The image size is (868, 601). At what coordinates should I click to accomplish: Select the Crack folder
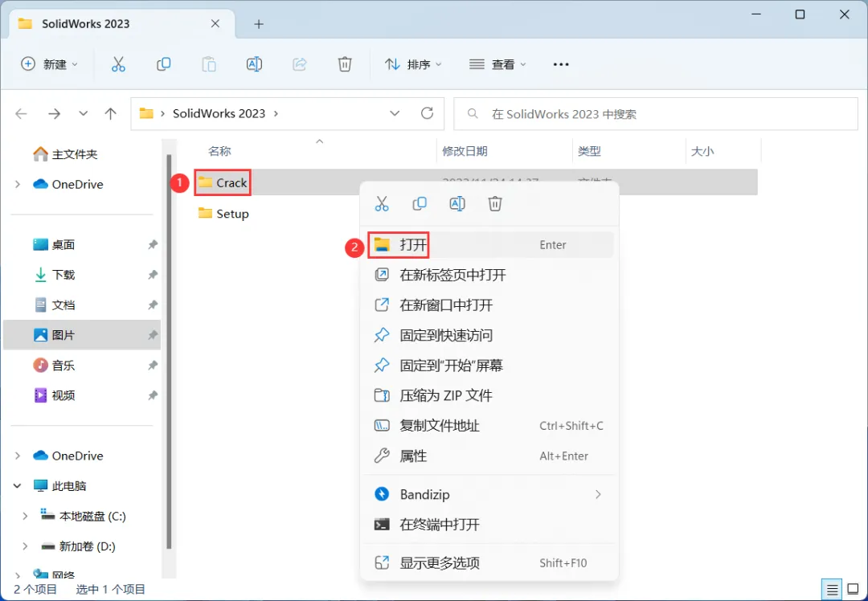223,182
